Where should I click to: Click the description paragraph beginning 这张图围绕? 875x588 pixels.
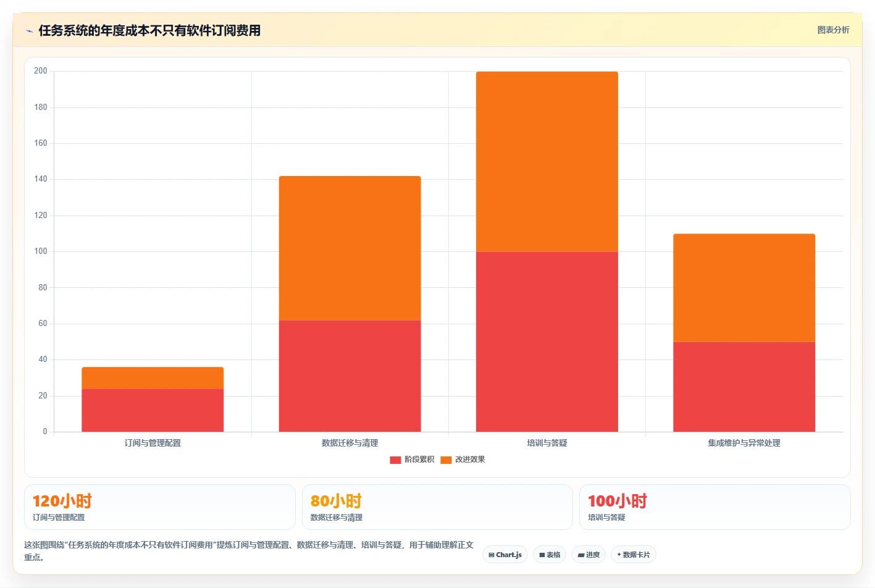click(x=249, y=551)
